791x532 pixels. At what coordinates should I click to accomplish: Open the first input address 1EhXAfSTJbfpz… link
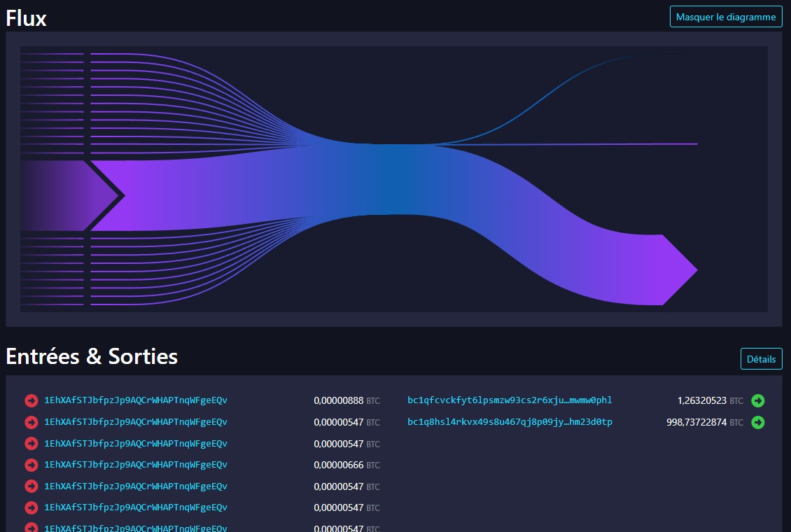click(x=136, y=400)
